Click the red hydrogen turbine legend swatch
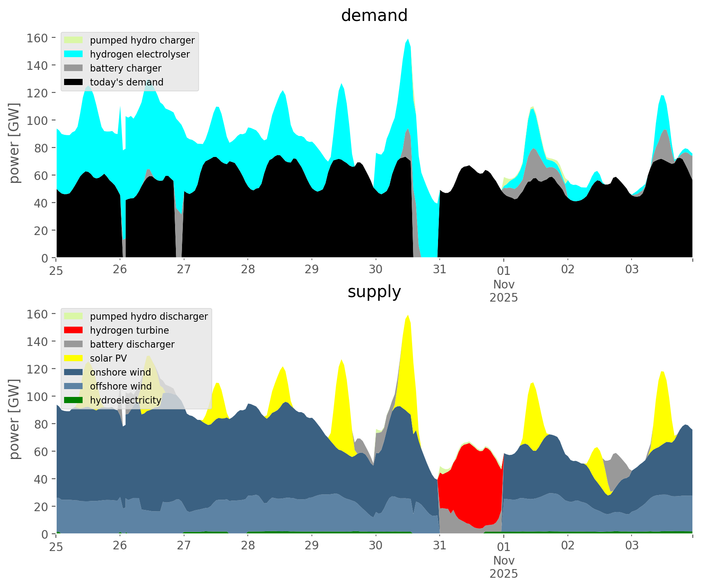The width and height of the screenshot is (701, 588). coord(73,330)
